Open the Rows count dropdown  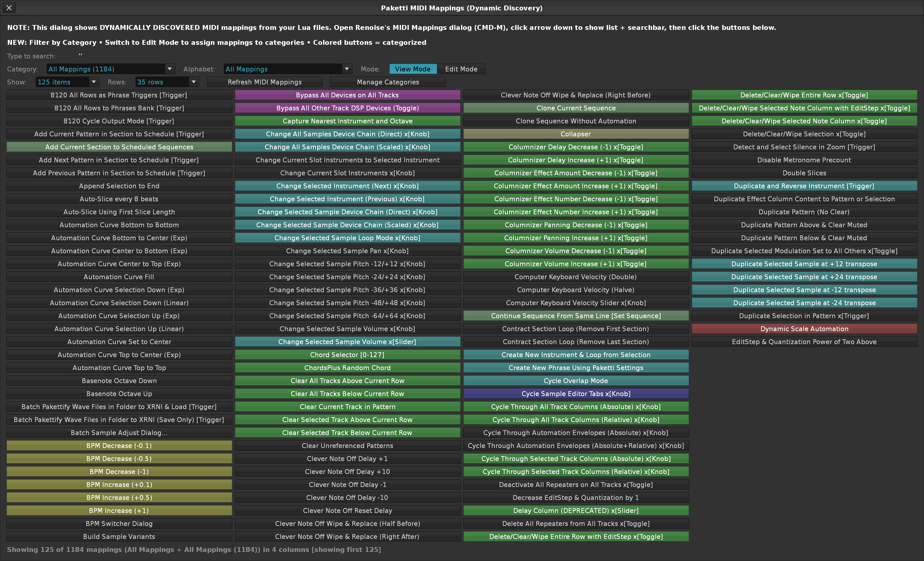pyautogui.click(x=167, y=82)
